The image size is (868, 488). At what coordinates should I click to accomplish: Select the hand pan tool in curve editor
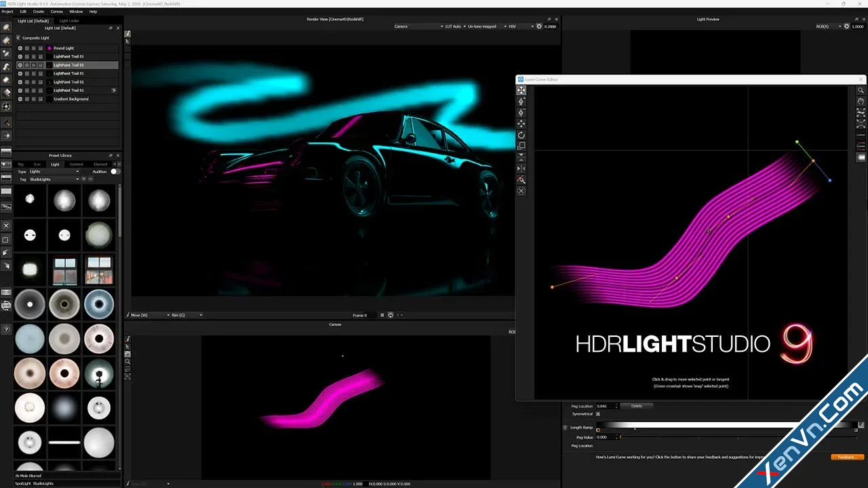[861, 101]
